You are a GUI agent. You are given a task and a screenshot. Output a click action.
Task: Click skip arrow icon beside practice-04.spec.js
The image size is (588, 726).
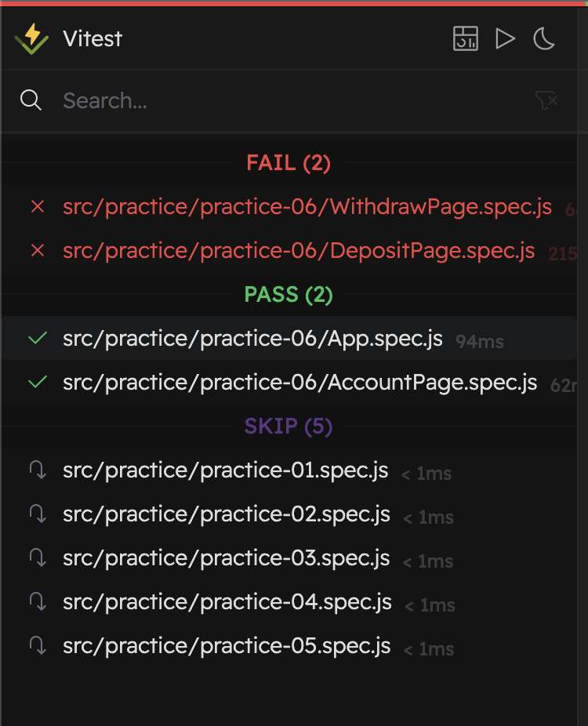(x=38, y=602)
